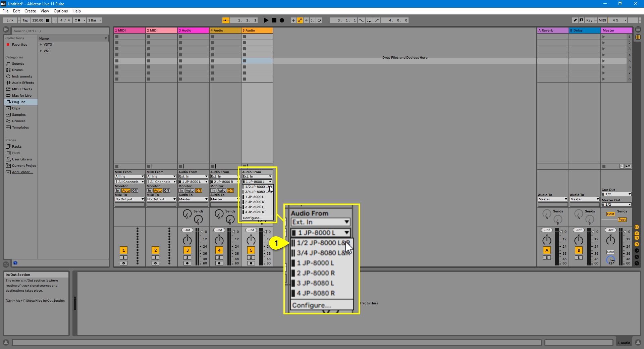Choose 1/2 JP-8000 L&R input option
The width and height of the screenshot is (644, 349).
coord(258,187)
